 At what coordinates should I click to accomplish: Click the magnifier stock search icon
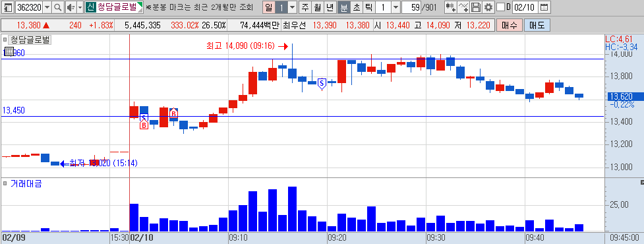click(x=57, y=7)
